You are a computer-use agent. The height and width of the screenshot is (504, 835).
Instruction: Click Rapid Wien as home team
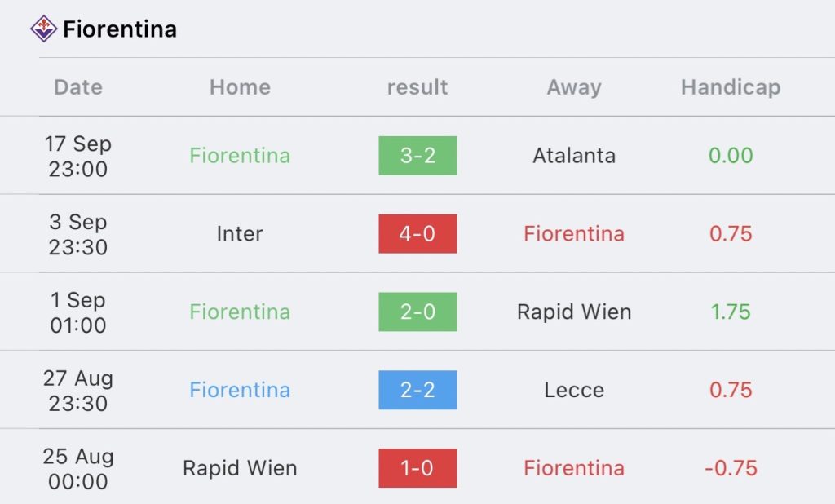240,469
